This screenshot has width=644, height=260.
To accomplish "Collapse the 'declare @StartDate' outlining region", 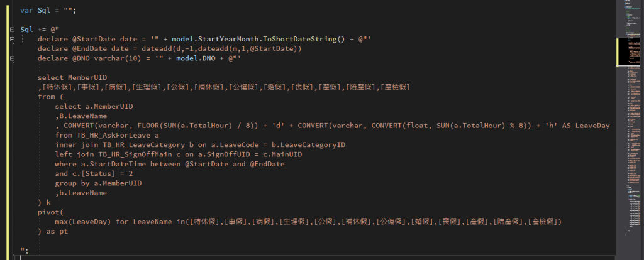I will 13,40.
